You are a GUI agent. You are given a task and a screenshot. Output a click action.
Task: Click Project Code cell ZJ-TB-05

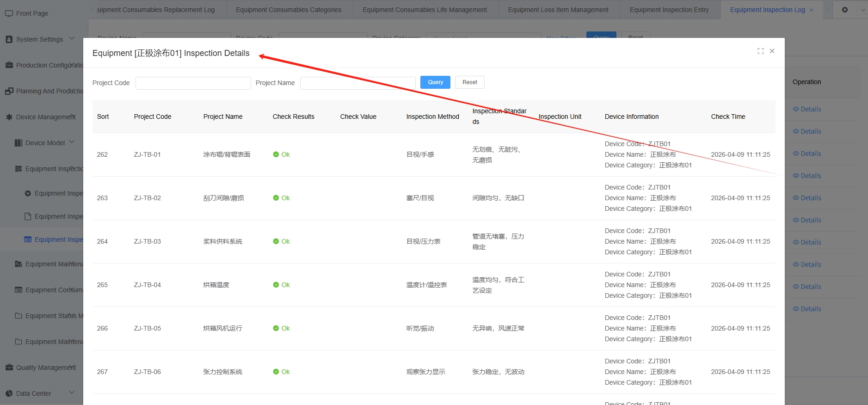click(148, 328)
